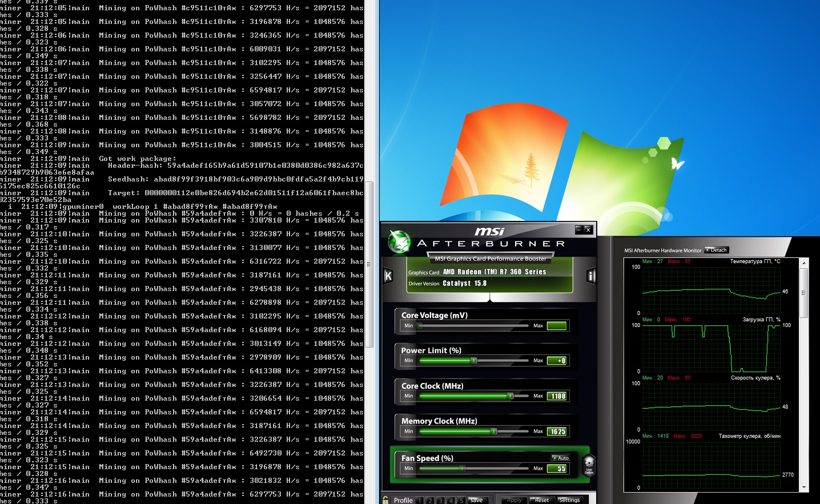Select profile slot 1

point(419,501)
